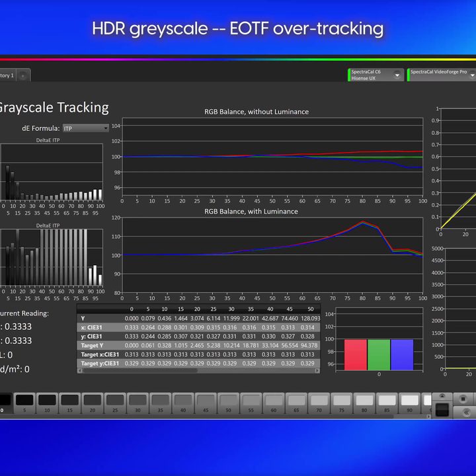Select the 15 percent grayscale patch

tap(70, 403)
